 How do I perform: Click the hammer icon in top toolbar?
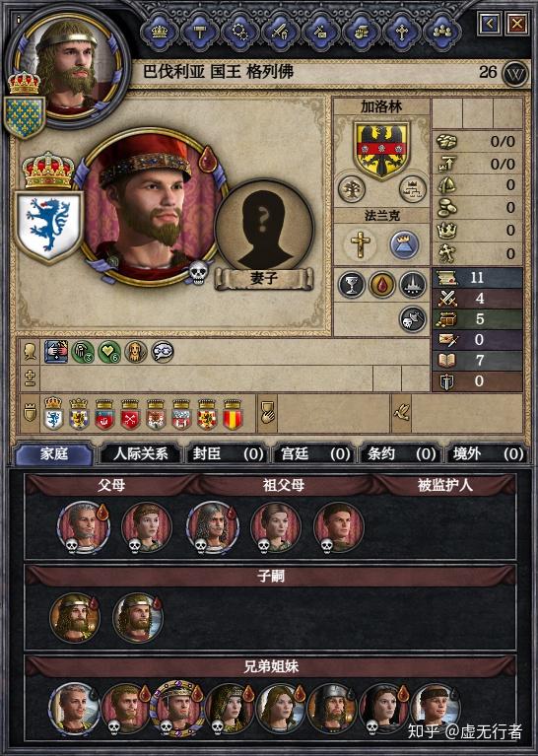tap(200, 33)
